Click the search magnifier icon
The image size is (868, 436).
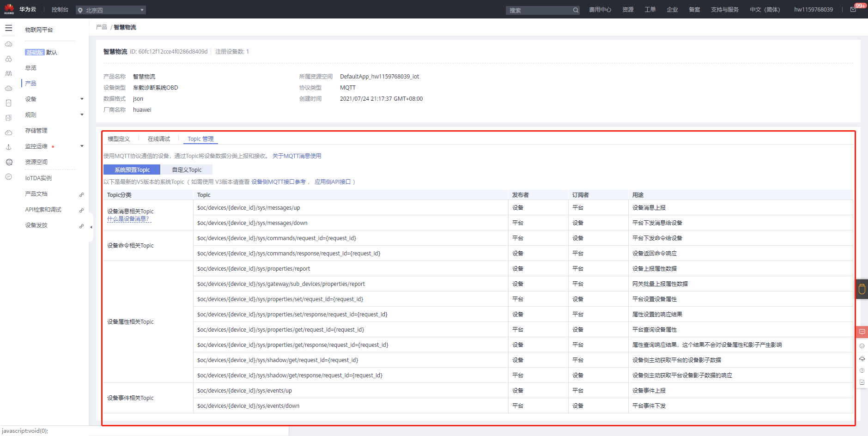[x=576, y=10]
